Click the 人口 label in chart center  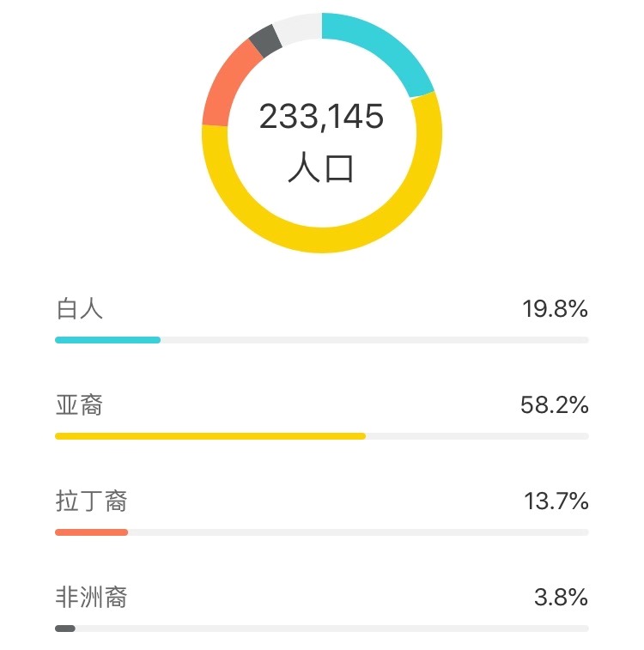[x=321, y=167]
